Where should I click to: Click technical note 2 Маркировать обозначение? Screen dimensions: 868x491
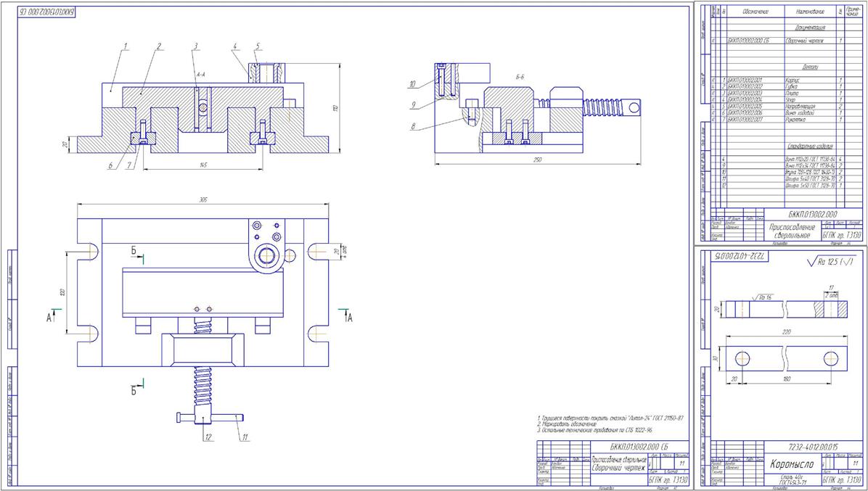click(568, 424)
